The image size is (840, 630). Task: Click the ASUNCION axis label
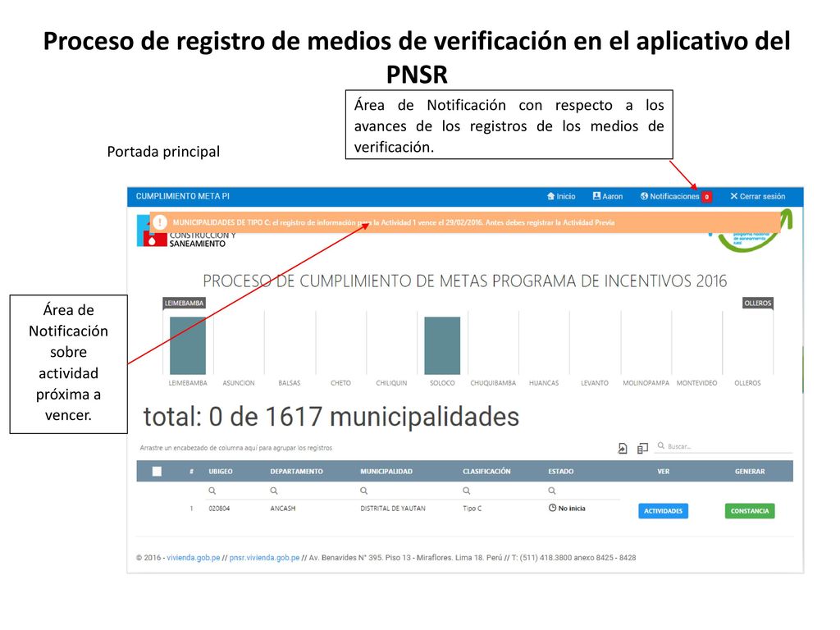239,383
